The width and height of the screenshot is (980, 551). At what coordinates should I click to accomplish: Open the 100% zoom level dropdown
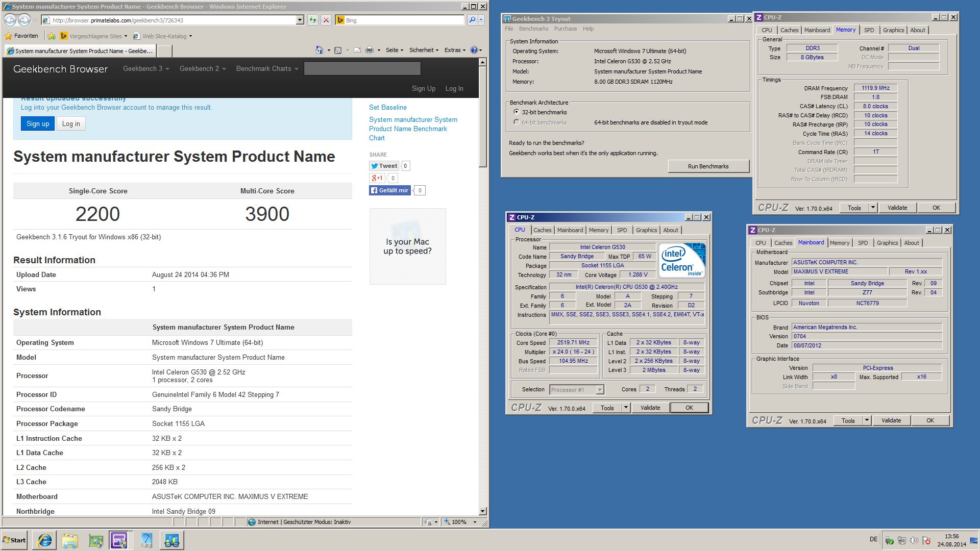(475, 522)
